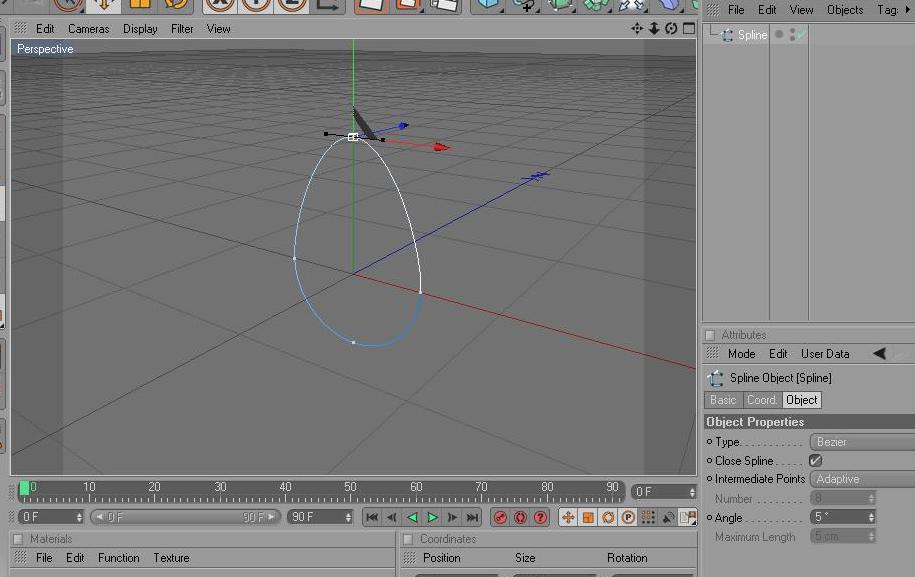The width and height of the screenshot is (915, 577).
Task: Toggle the Z axis lock in the top toolbar
Action: tap(291, 5)
